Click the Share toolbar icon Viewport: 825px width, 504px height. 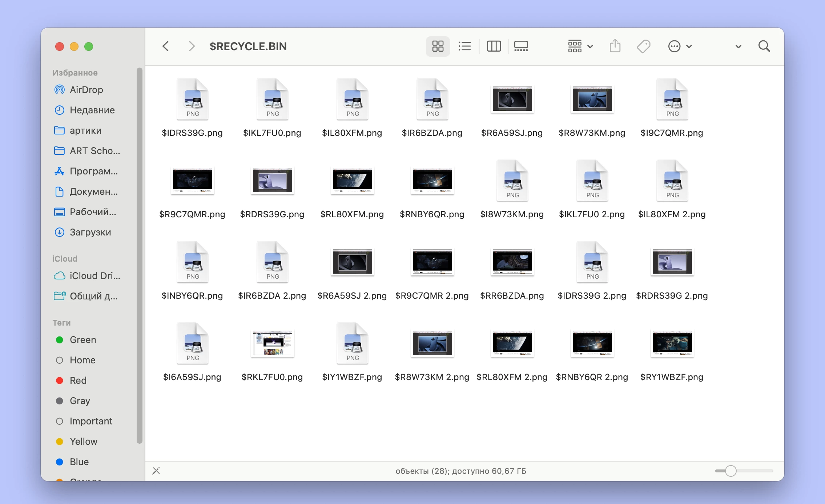[x=615, y=46]
